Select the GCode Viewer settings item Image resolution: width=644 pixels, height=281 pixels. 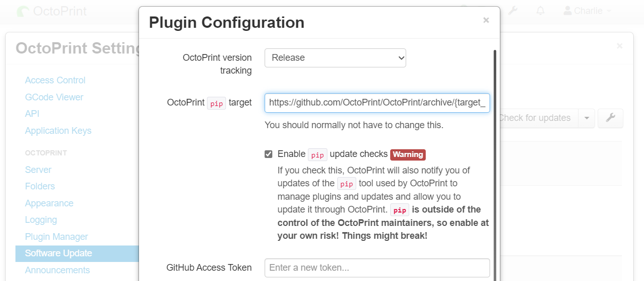click(54, 97)
